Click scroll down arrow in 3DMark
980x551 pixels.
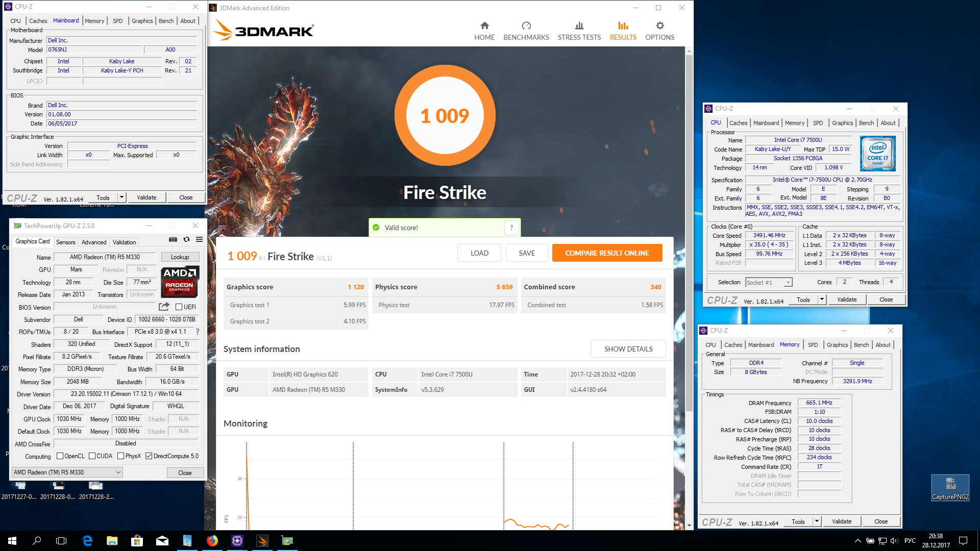(689, 525)
